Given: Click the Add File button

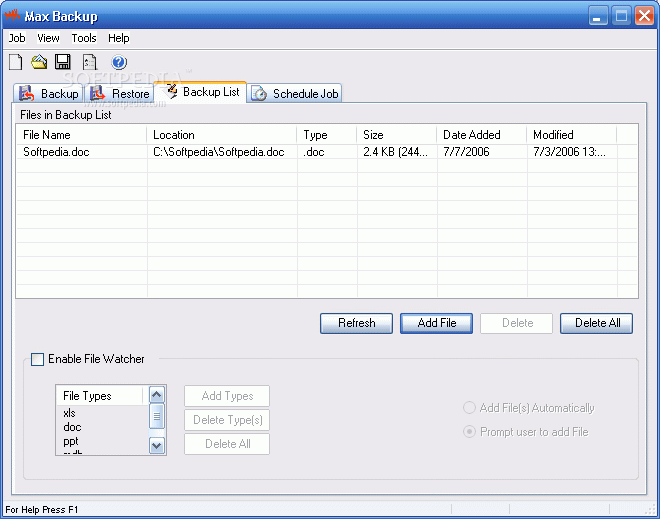Looking at the screenshot, I should [x=436, y=323].
